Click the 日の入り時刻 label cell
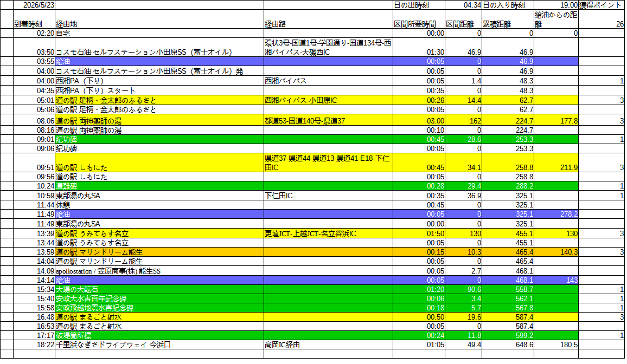 tap(508, 5)
